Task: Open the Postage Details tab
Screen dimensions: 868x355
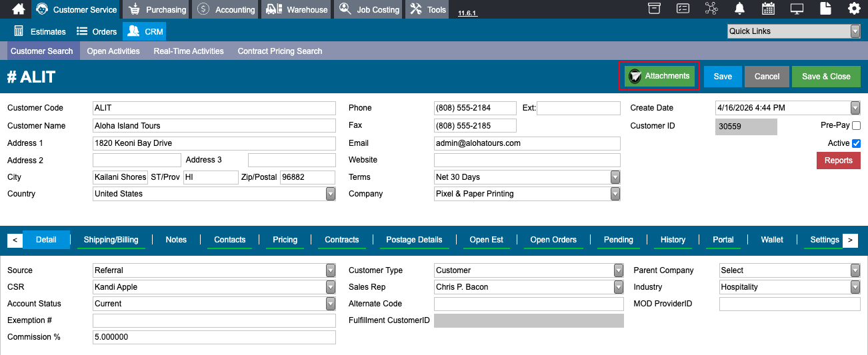Action: coord(414,240)
